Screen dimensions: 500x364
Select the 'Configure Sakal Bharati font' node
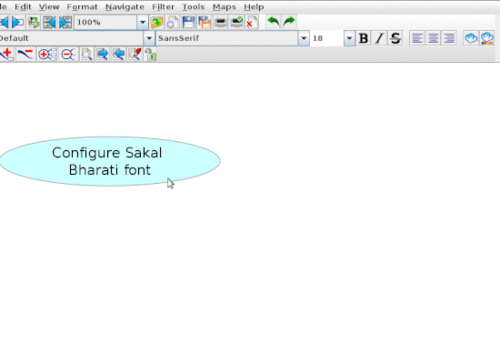pyautogui.click(x=110, y=161)
